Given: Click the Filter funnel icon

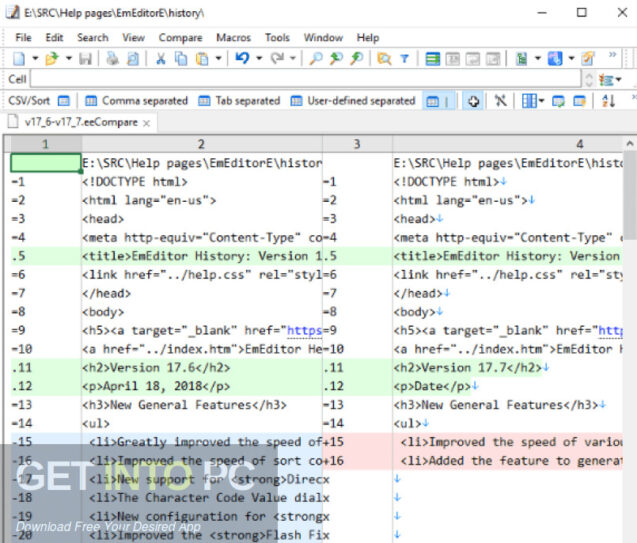Looking at the screenshot, I should coord(405,59).
